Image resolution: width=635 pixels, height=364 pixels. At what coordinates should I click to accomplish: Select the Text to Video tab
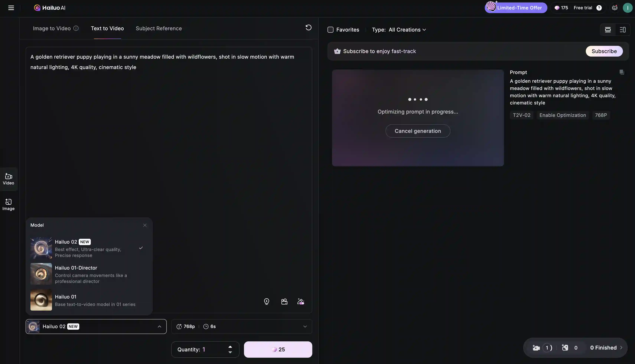click(107, 29)
